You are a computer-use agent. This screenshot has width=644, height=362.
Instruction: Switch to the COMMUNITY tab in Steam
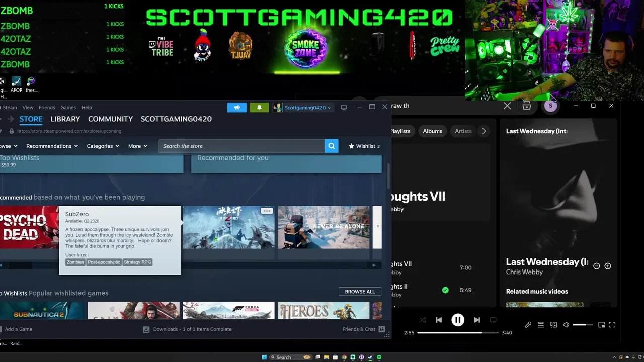[110, 119]
